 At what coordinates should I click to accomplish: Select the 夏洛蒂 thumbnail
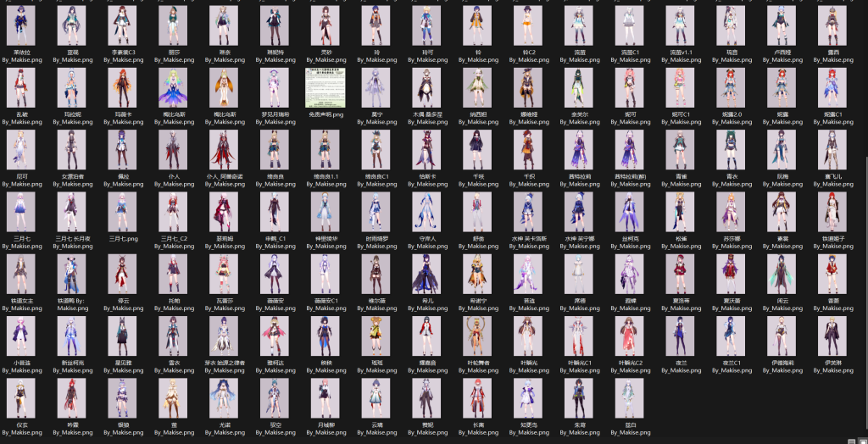click(680, 274)
